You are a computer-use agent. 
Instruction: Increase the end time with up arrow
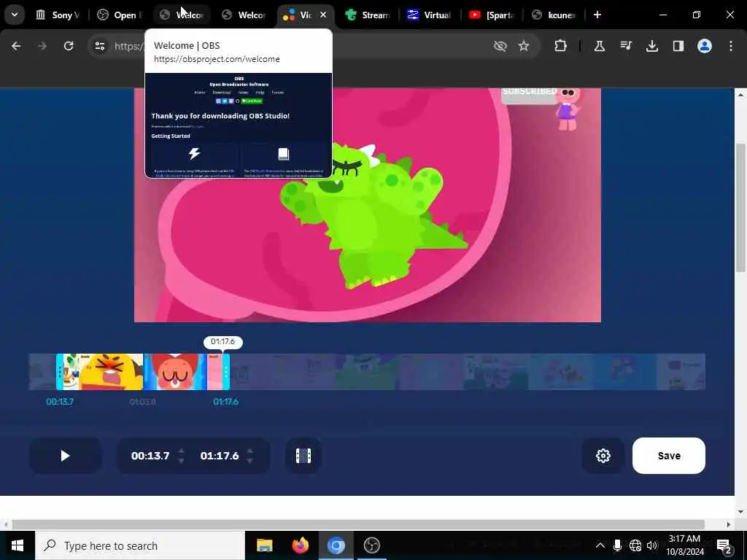click(x=250, y=451)
